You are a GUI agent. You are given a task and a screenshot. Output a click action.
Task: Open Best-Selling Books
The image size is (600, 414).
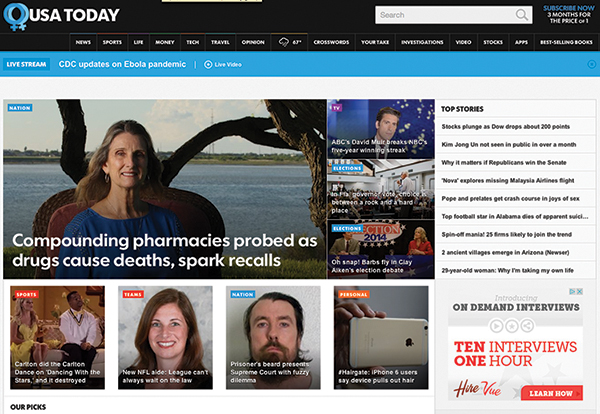click(x=566, y=42)
